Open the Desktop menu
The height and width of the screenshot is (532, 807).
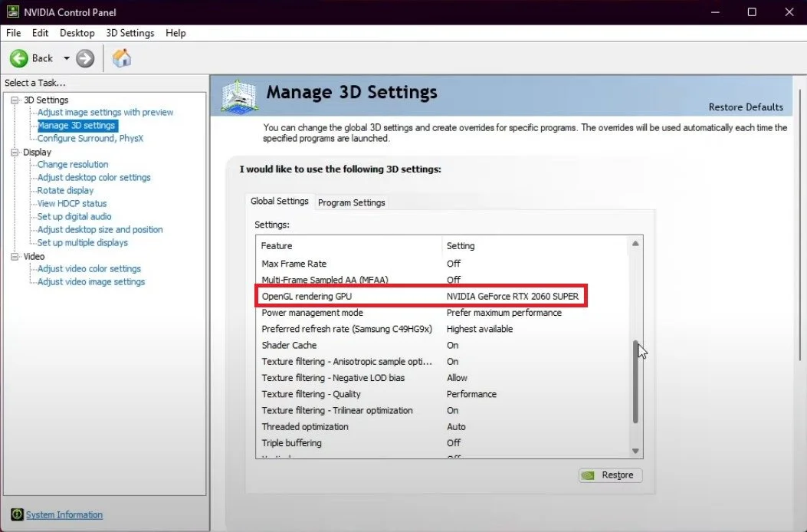77,33
